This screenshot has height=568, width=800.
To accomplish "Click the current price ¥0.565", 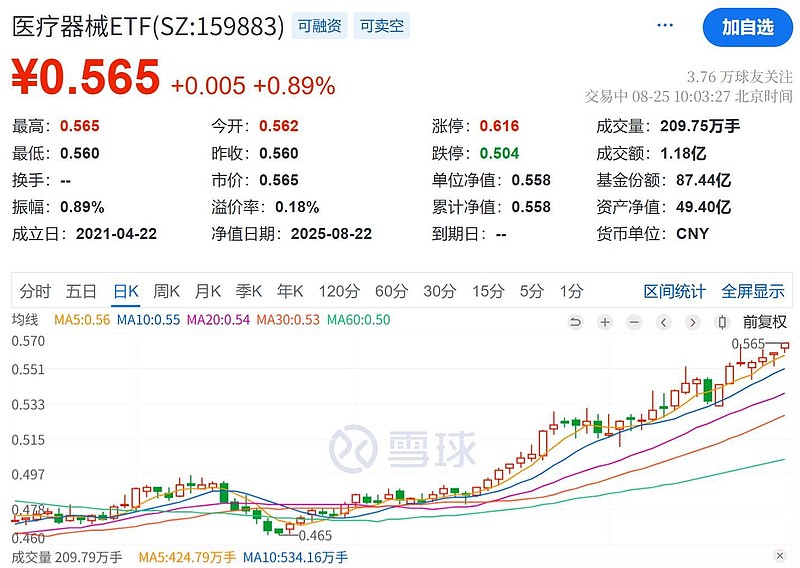I will pyautogui.click(x=86, y=78).
